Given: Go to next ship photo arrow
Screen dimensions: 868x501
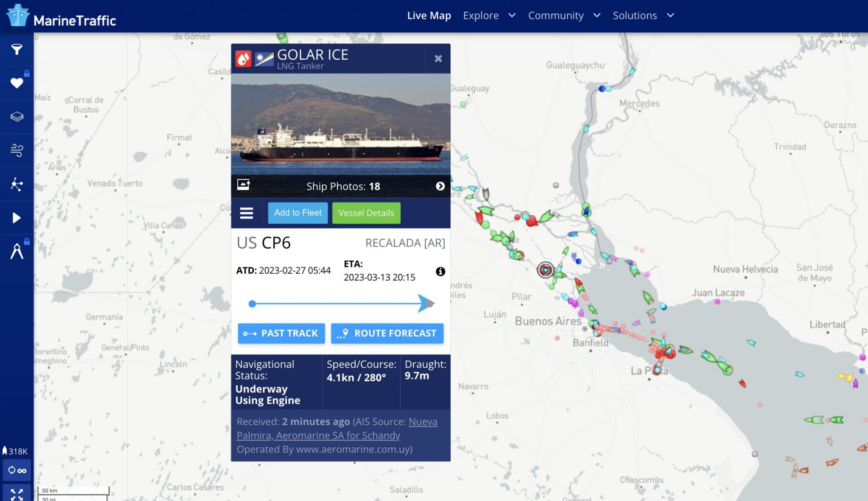Looking at the screenshot, I should [440, 186].
